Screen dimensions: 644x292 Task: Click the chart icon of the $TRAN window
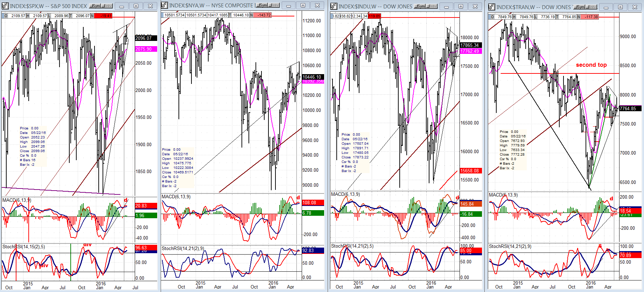click(x=492, y=7)
